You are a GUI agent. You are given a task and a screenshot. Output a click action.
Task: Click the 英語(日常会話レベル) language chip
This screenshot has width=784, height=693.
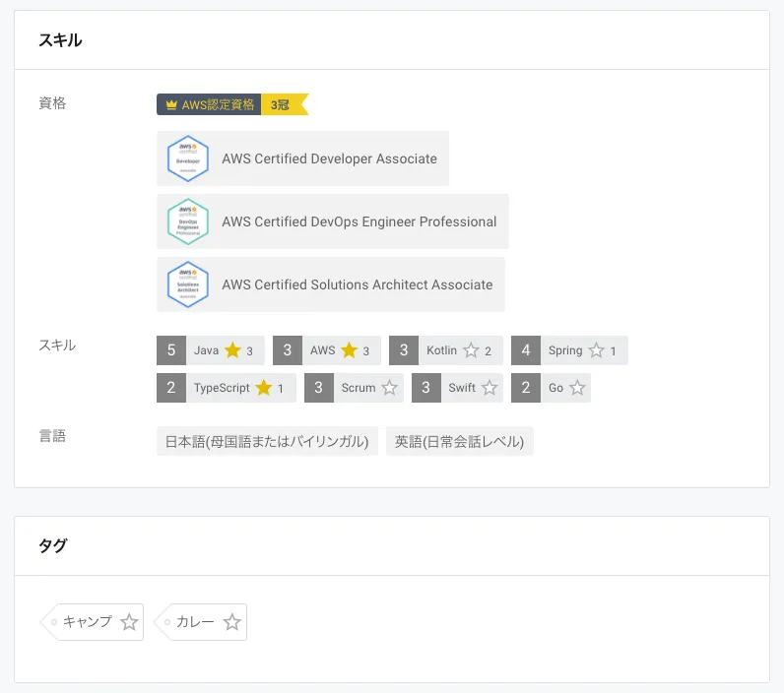coord(460,441)
